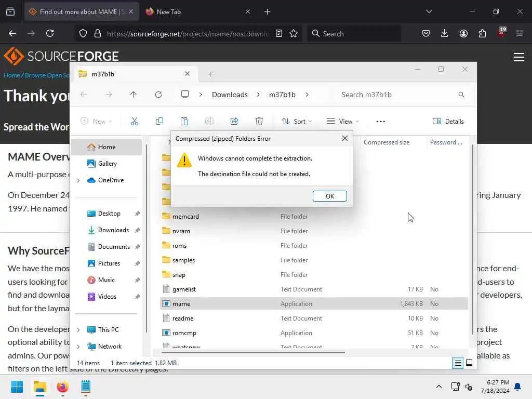Click the Firefox Search box
This screenshot has height=399, width=532.
[354, 33]
